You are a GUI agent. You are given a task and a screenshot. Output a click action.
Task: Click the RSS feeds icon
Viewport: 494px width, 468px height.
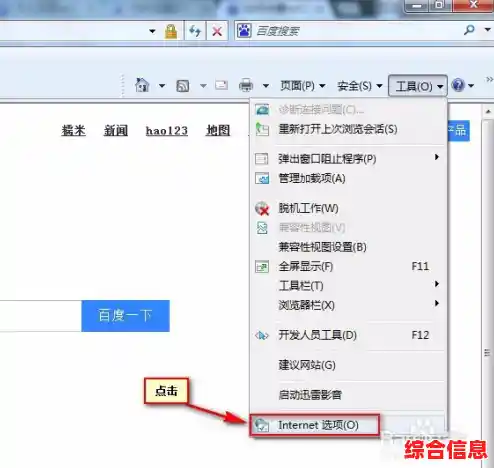point(182,86)
